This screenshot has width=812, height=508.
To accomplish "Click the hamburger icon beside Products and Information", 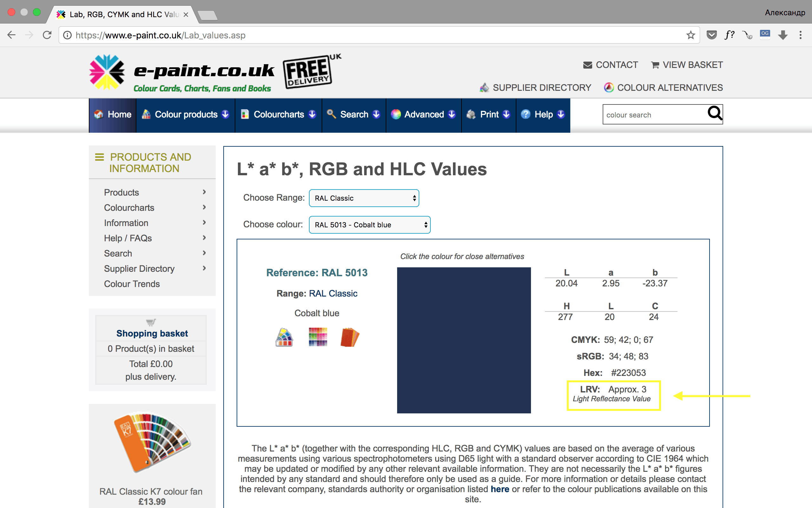I will [x=99, y=157].
